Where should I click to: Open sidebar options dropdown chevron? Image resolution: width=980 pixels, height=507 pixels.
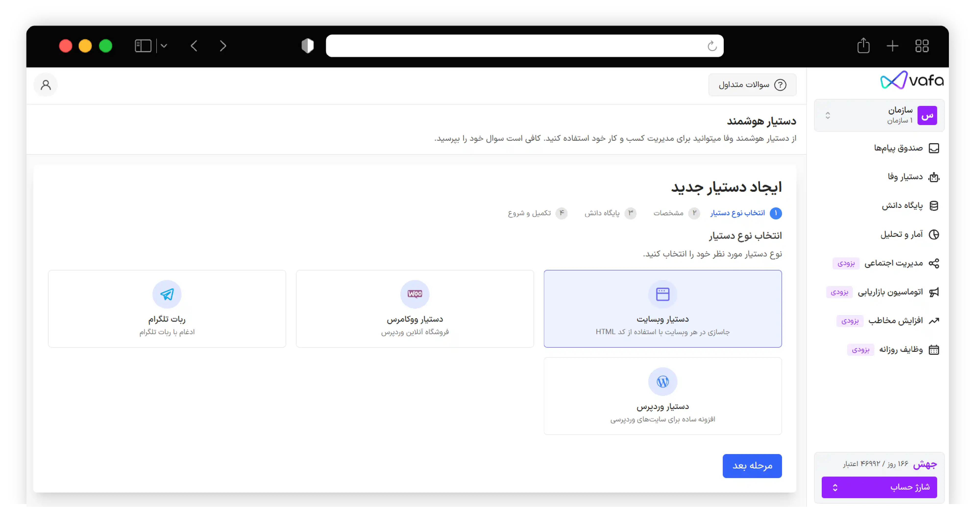click(164, 46)
